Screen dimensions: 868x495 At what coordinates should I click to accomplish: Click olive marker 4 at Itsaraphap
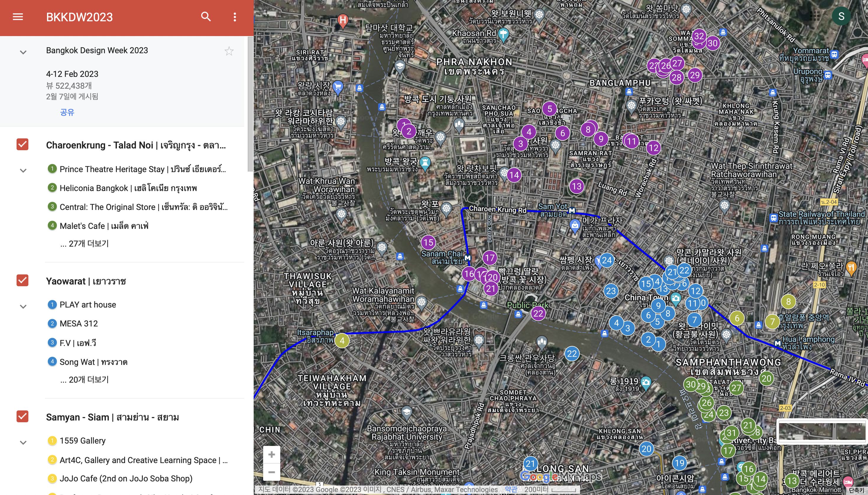pos(342,340)
